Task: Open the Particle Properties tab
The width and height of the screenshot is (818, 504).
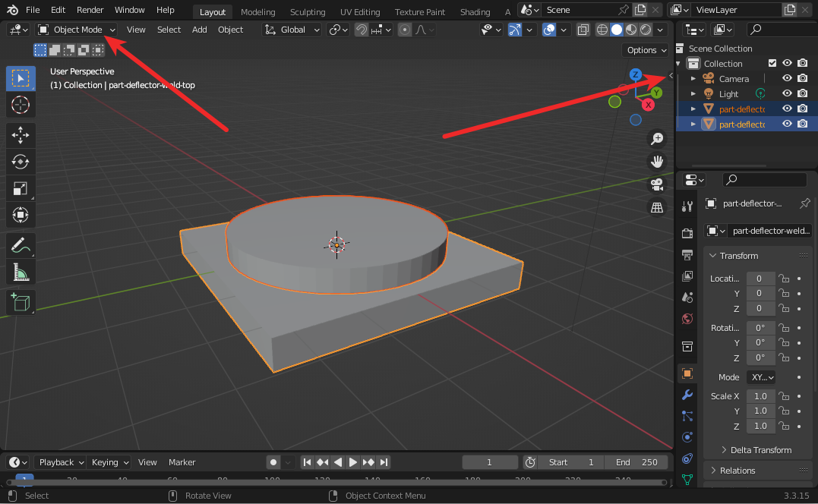Action: [x=687, y=416]
